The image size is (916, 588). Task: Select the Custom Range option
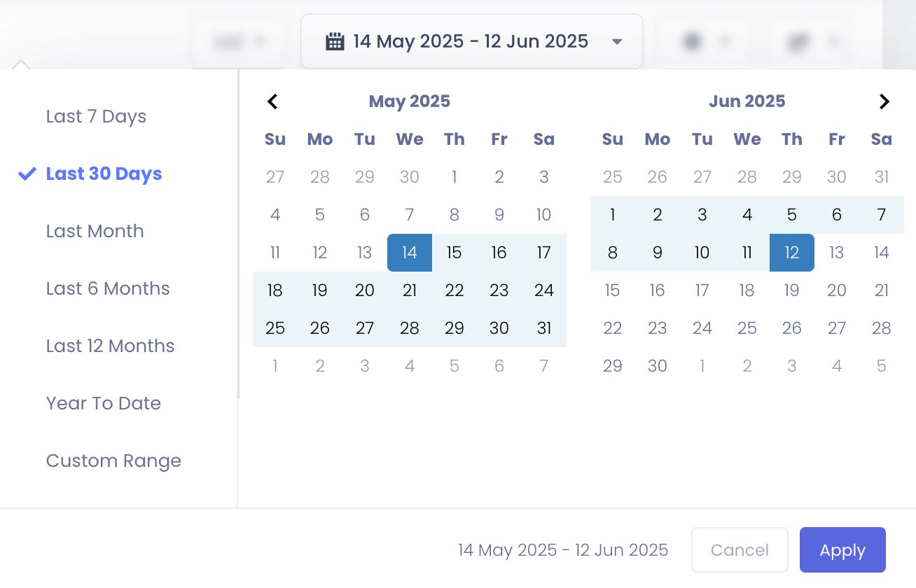(113, 461)
